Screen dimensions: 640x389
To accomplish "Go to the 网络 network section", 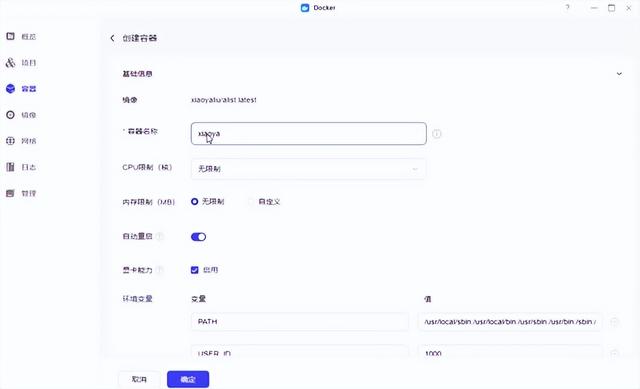I will coord(21,141).
